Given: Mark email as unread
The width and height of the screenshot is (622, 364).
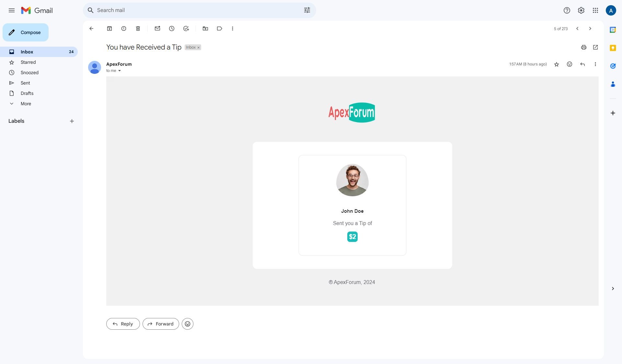Looking at the screenshot, I should (x=157, y=28).
